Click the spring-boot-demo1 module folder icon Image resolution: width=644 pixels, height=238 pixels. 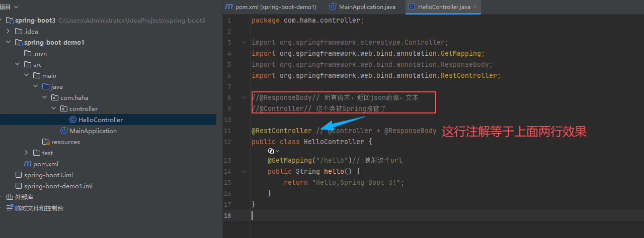19,42
